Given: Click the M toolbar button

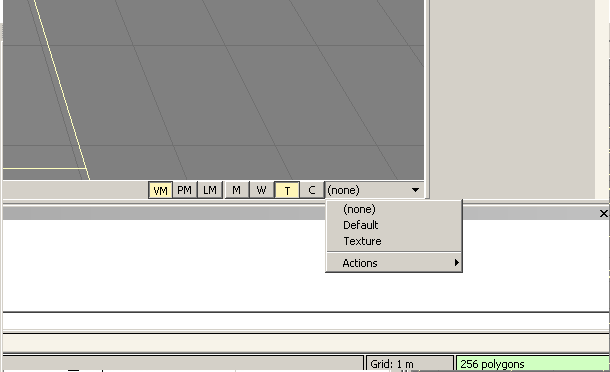Looking at the screenshot, I should pos(237,190).
